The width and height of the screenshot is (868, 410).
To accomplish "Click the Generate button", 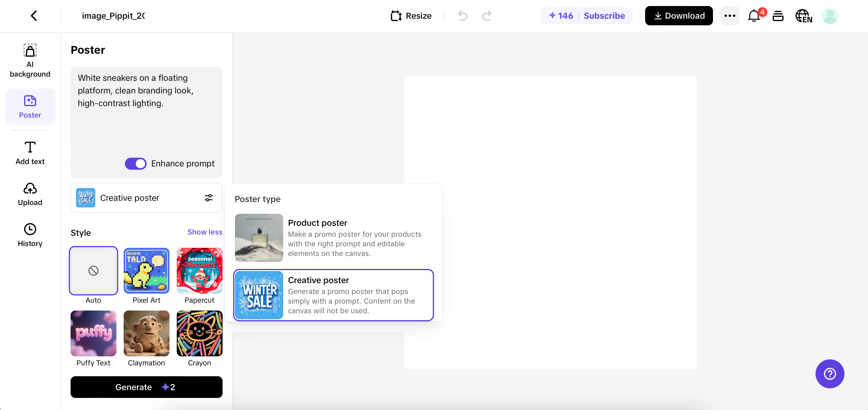I will pyautogui.click(x=146, y=387).
